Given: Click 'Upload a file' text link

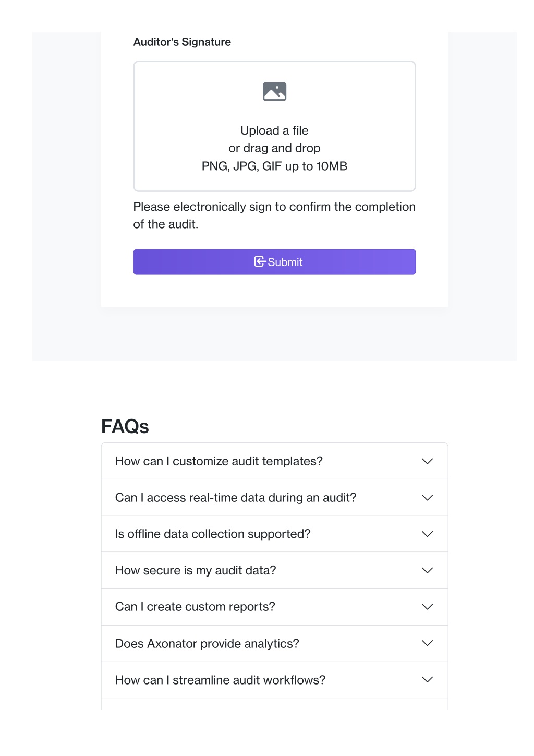Looking at the screenshot, I should pos(274,130).
